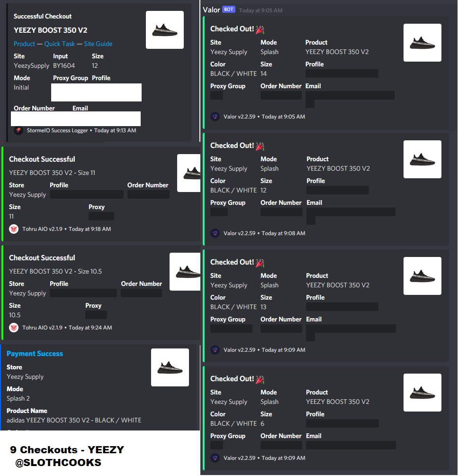Open shoe thumbnail in Payment Success embed

coord(170,367)
